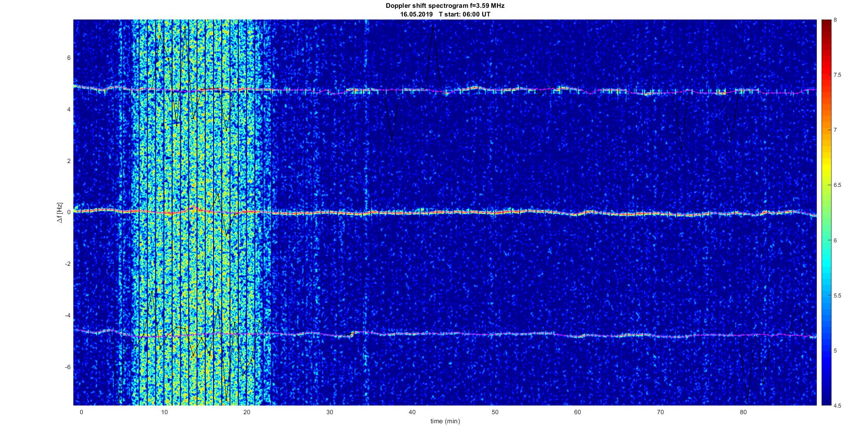Click the x-axis tick label '70'
The height and width of the screenshot is (435, 868).
coord(660,412)
